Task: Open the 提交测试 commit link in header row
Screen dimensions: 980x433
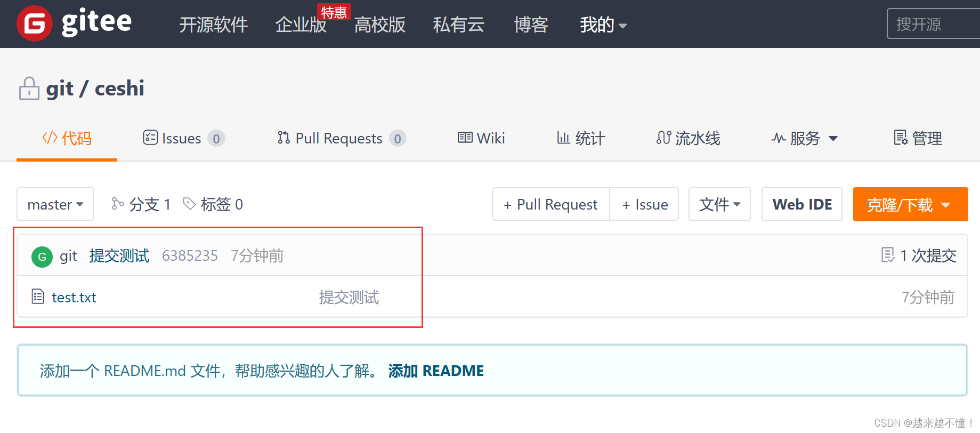Action: (119, 256)
